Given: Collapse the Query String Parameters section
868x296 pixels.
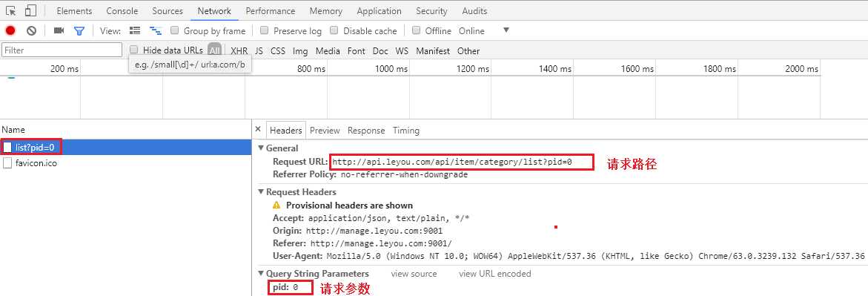Looking at the screenshot, I should click(x=261, y=273).
